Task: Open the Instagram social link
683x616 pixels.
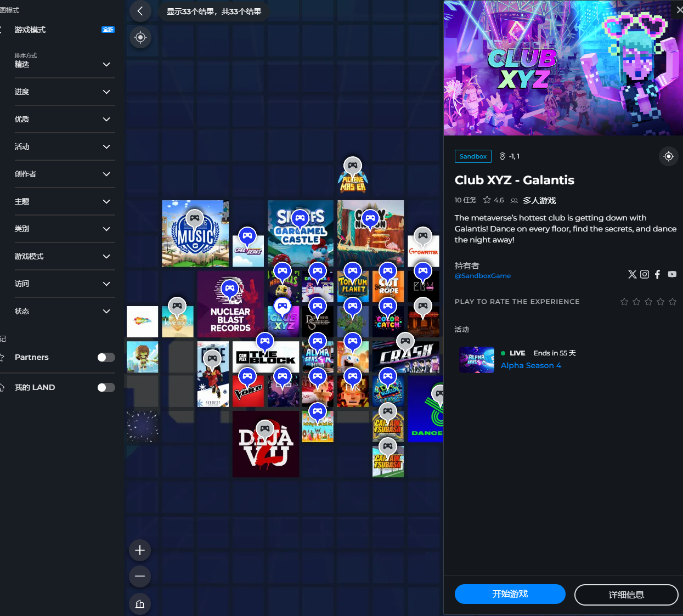Action: [x=645, y=274]
